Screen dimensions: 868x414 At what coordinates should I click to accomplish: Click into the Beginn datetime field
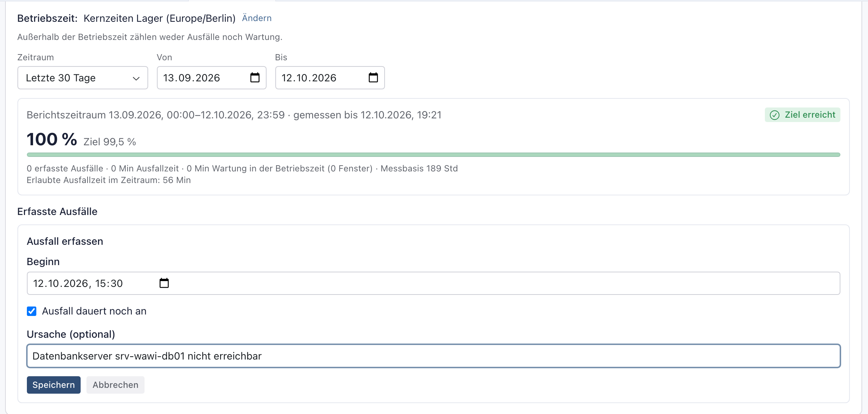pos(434,283)
